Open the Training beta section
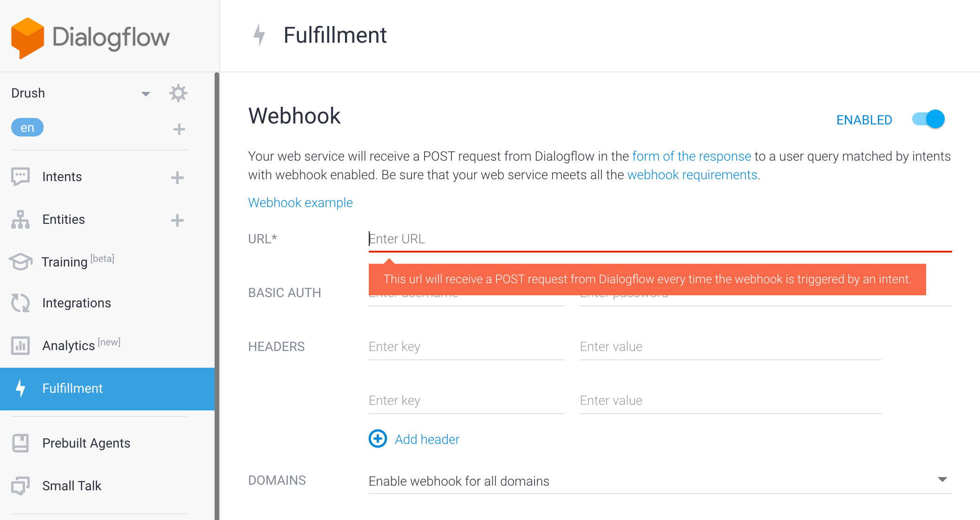The height and width of the screenshot is (520, 980). pos(65,261)
